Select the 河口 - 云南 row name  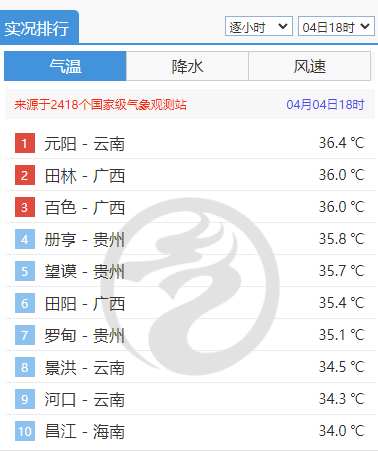click(85, 400)
